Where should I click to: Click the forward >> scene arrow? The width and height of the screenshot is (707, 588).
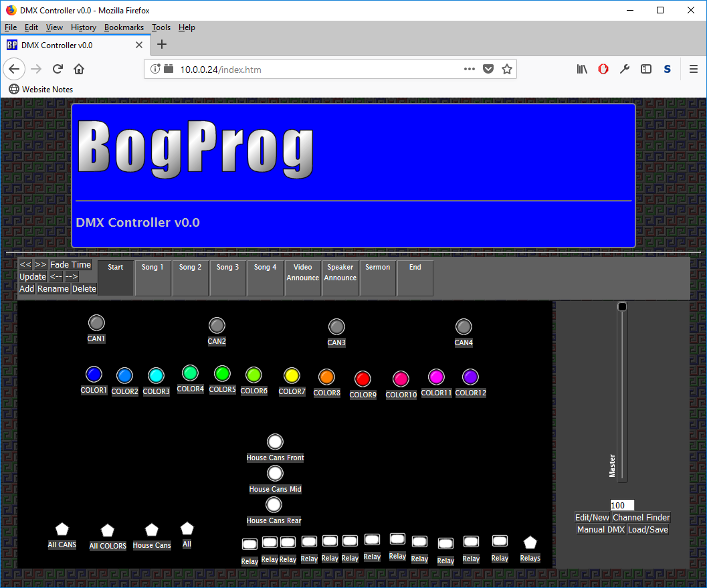click(x=40, y=264)
